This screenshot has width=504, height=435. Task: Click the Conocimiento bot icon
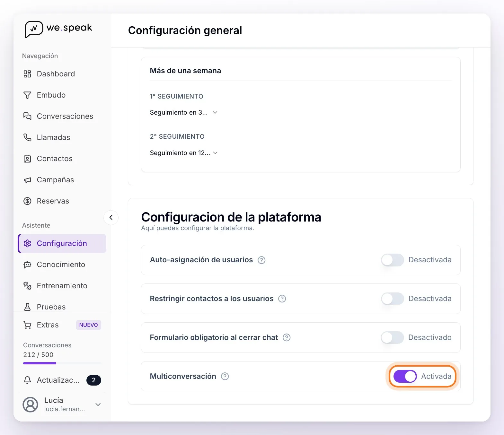tap(27, 265)
